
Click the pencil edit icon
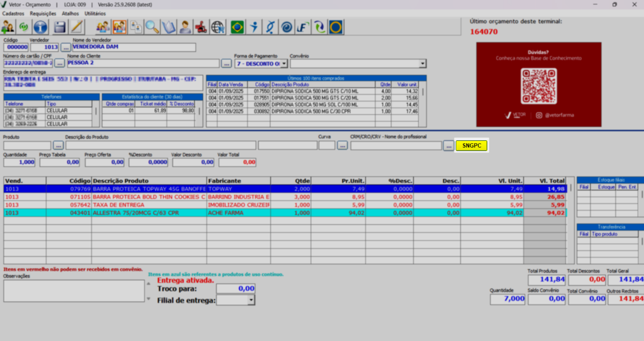[77, 27]
